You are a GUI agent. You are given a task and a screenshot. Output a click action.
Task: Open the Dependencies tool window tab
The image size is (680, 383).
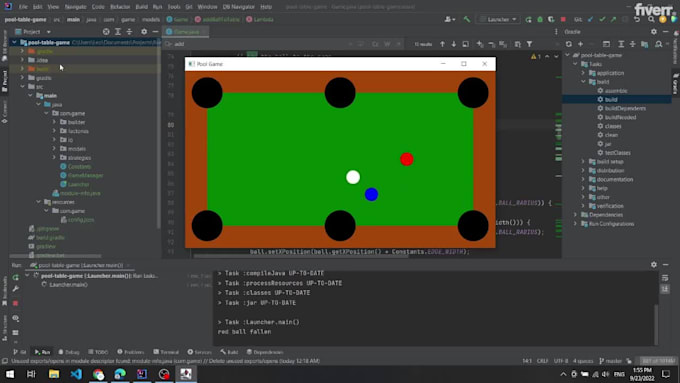click(x=265, y=352)
